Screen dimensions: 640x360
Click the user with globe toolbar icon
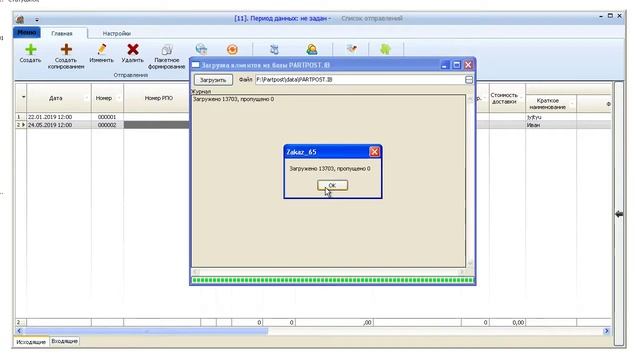coord(312,50)
